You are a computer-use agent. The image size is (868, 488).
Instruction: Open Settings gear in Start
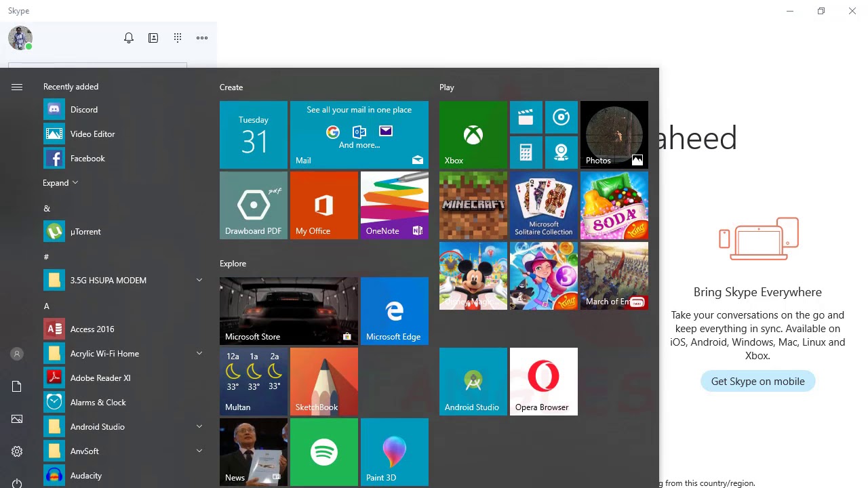point(17,451)
